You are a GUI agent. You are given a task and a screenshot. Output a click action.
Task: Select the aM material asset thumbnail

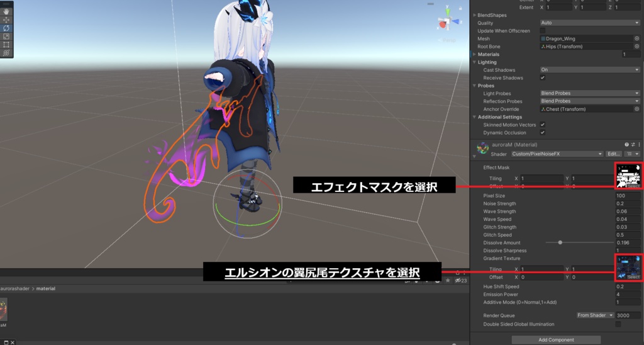tap(3, 310)
